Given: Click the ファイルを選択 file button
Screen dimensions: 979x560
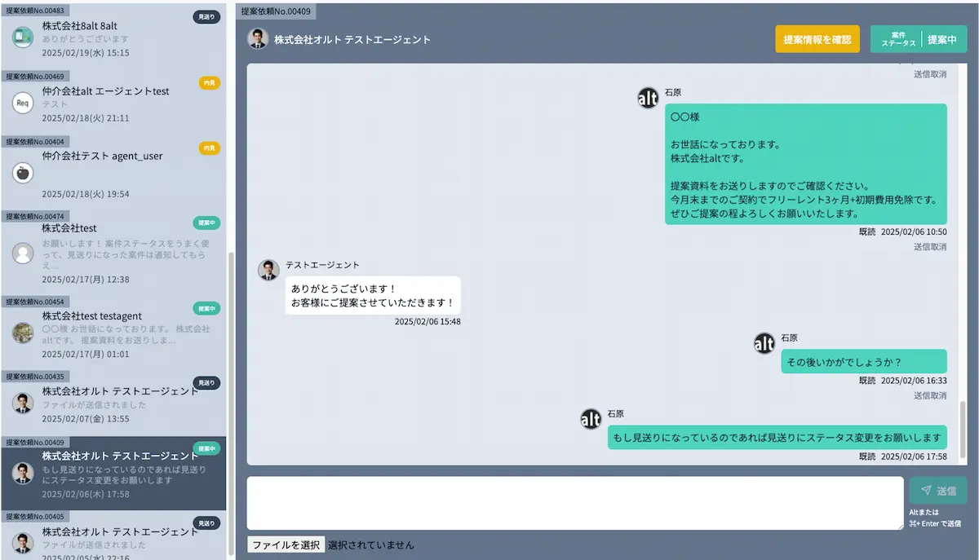Looking at the screenshot, I should click(x=286, y=545).
